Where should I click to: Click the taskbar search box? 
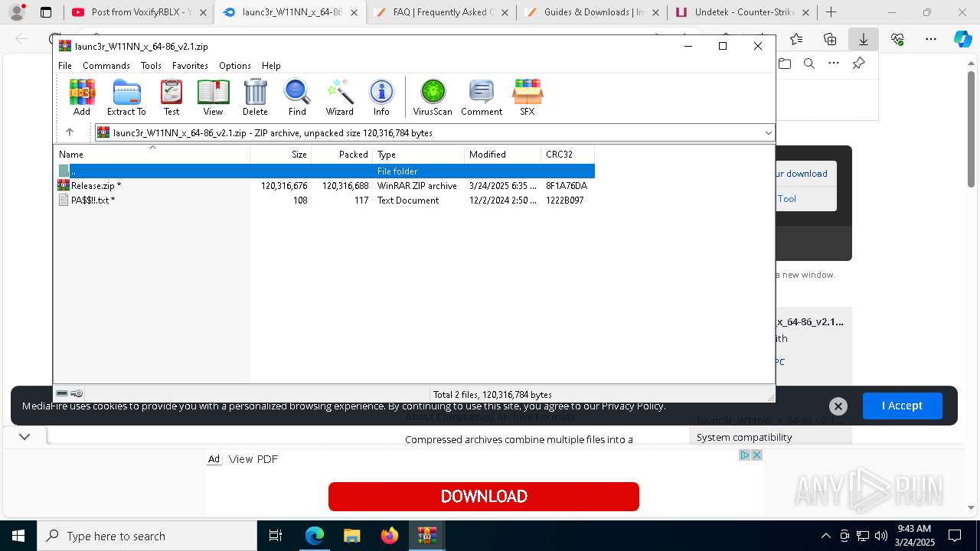(x=147, y=536)
